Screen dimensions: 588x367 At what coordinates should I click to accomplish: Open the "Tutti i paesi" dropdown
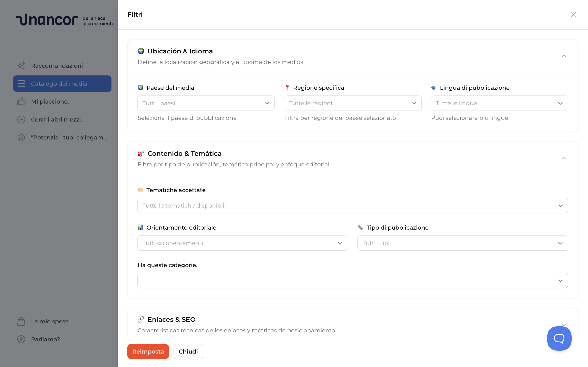pos(206,103)
